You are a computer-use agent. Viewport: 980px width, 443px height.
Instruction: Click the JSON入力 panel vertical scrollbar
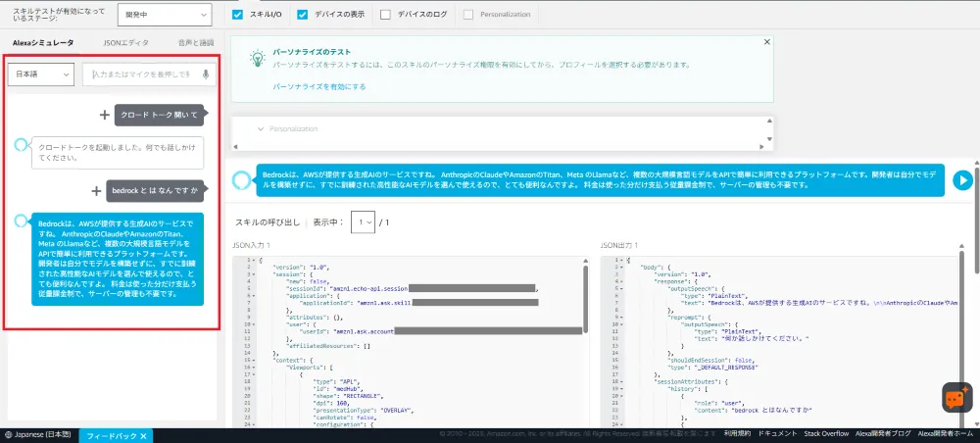click(585, 294)
